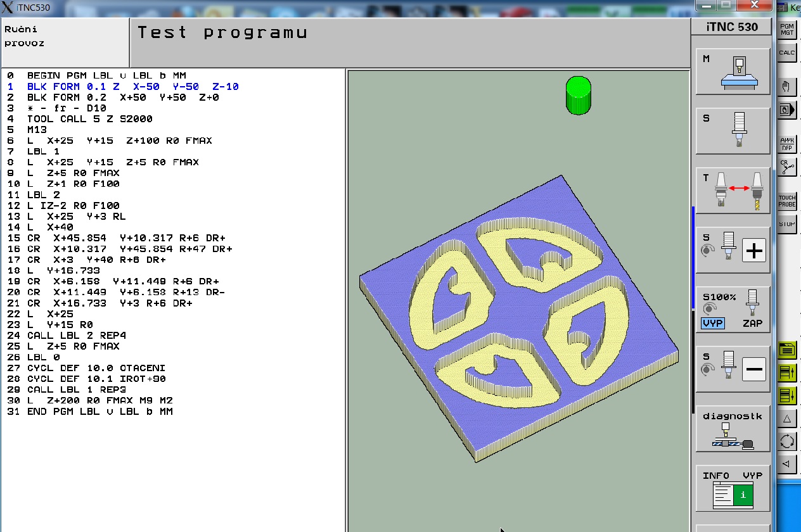Open the CALC calculator key

(786, 53)
